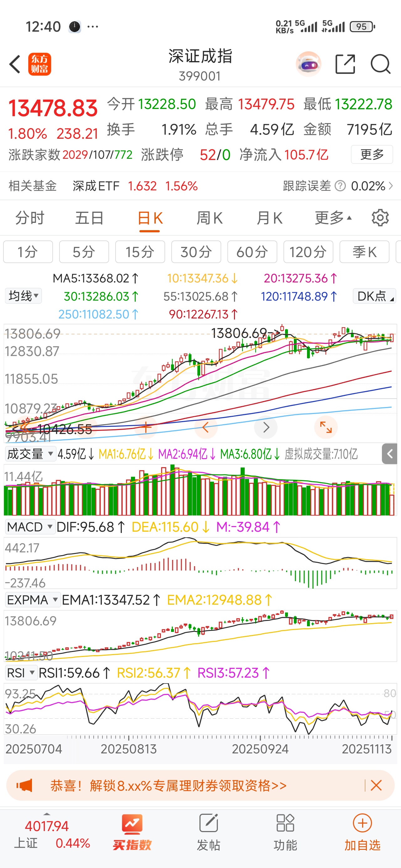The height and width of the screenshot is (868, 401).
Task: Tap the 东方财富 orange logo
Action: pyautogui.click(x=39, y=64)
